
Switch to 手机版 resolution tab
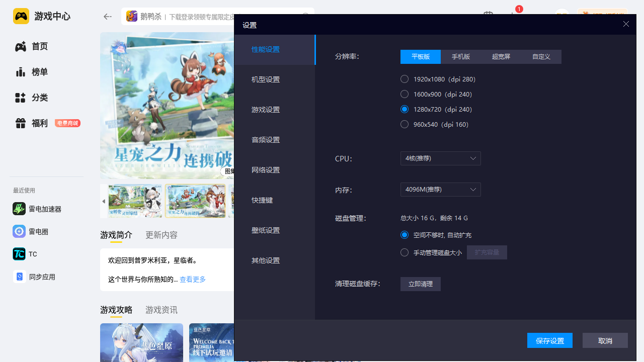tap(460, 57)
